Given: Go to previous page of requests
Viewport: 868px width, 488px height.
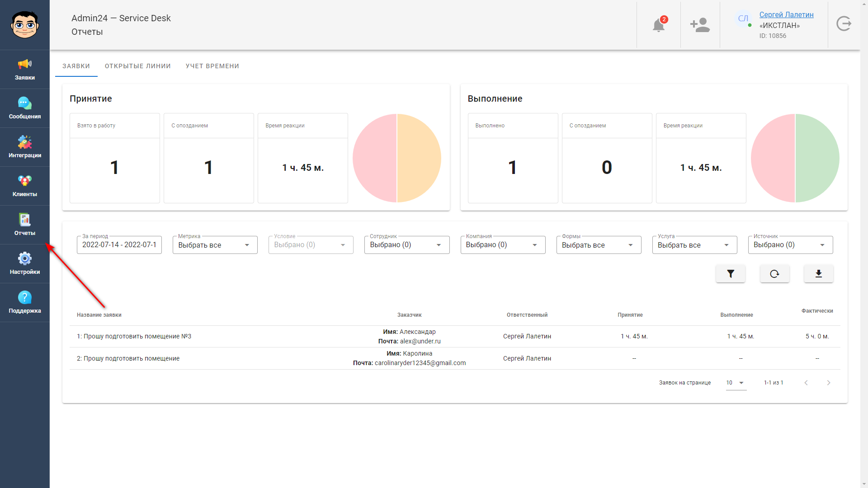Looking at the screenshot, I should point(806,383).
